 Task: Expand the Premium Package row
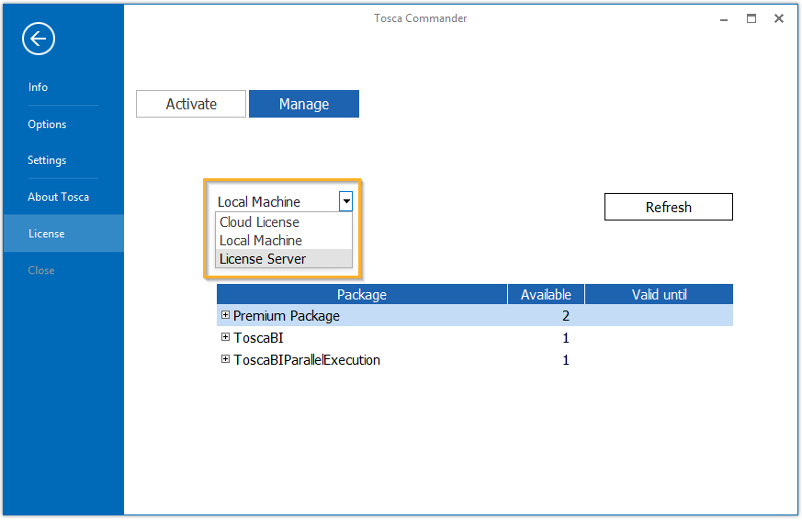225,315
